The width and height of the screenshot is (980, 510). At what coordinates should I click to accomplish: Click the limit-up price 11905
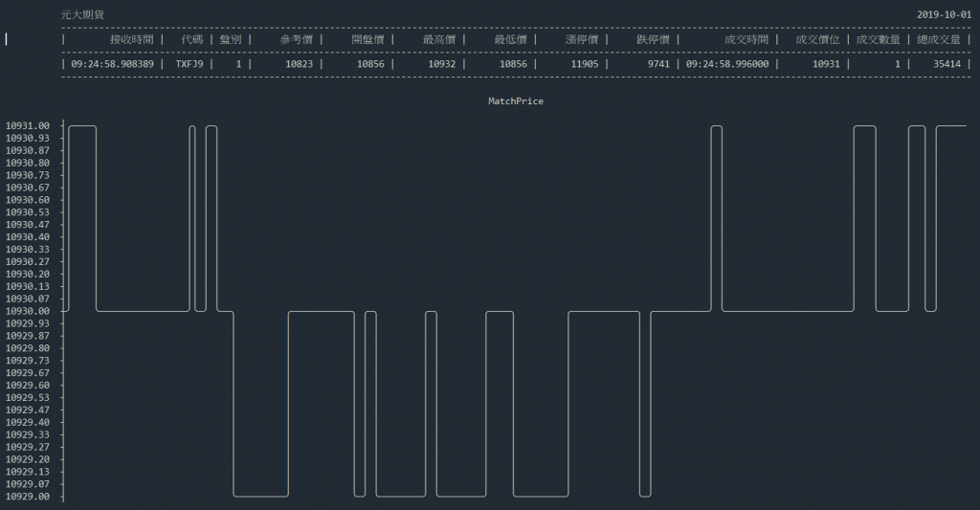pos(585,64)
